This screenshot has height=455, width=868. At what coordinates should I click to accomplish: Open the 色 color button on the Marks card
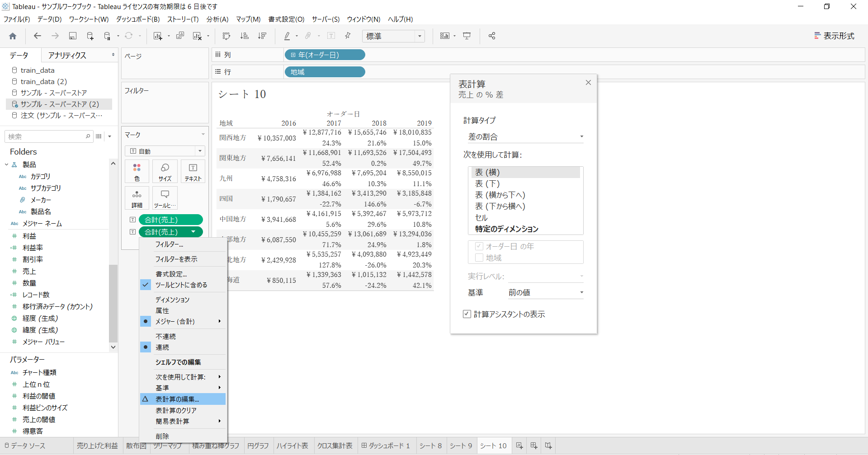(137, 172)
